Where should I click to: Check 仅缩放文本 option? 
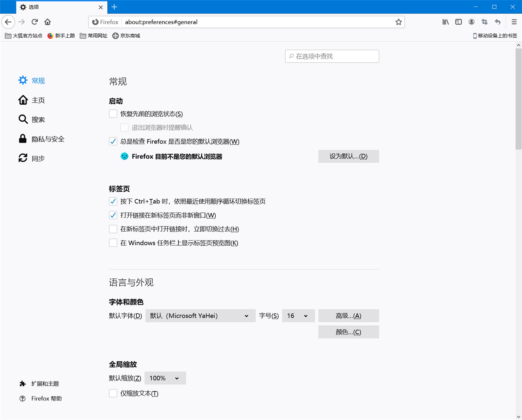(x=113, y=393)
